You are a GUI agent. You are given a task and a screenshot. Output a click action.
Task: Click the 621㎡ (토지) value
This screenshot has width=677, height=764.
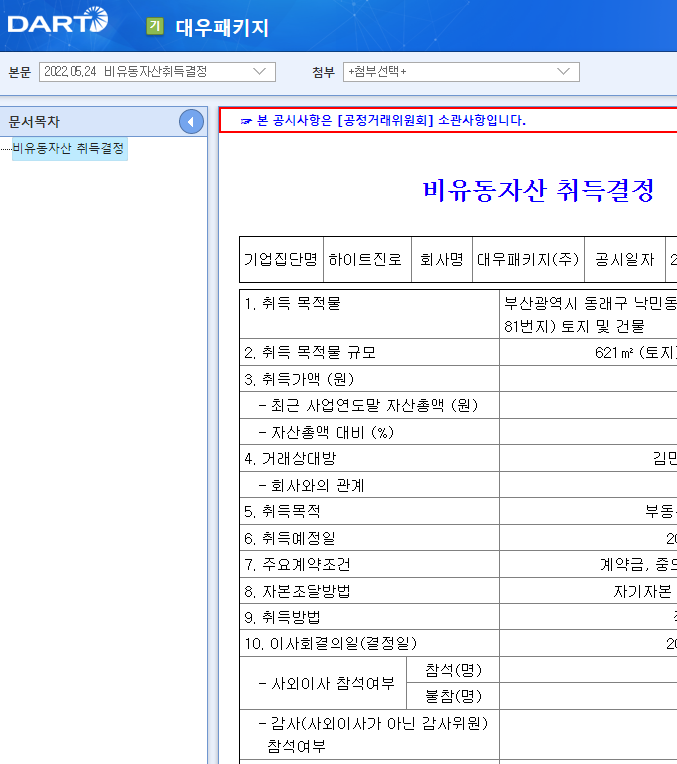click(x=636, y=352)
